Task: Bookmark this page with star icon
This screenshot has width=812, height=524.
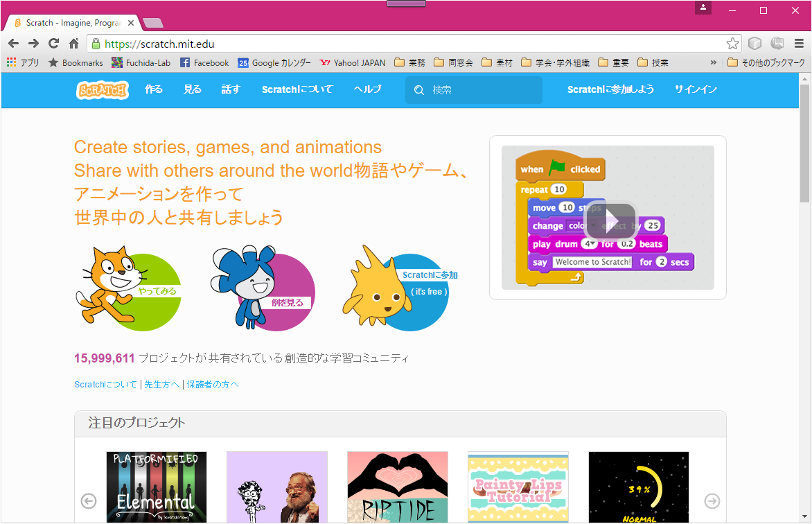Action: click(732, 44)
